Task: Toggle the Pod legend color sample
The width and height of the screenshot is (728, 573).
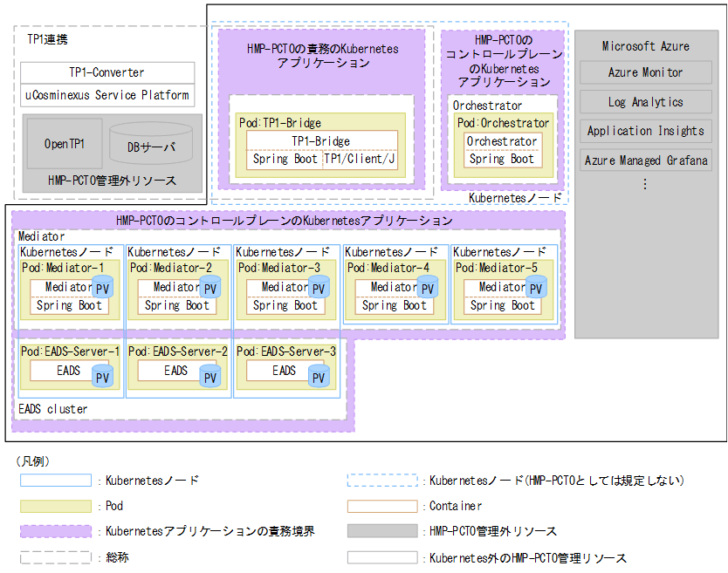Action: coord(58,505)
